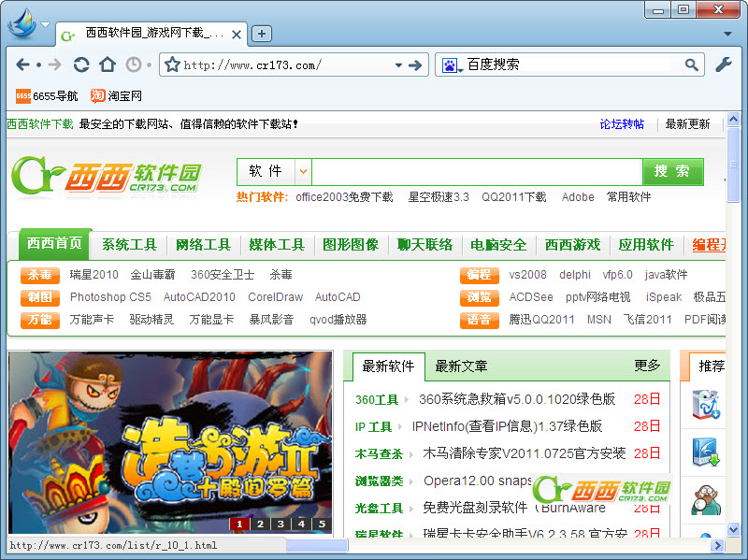
Task: Open second recommended download icon
Action: pos(706,452)
